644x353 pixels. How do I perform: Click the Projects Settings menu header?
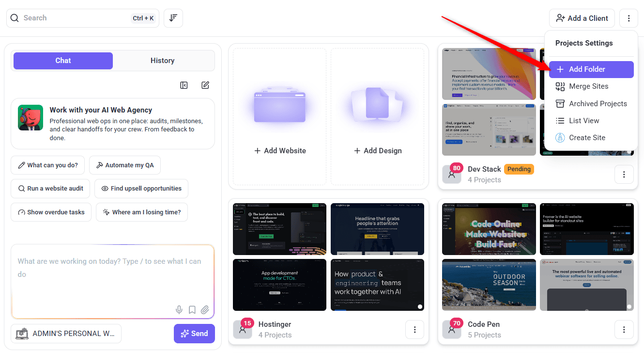pos(584,43)
